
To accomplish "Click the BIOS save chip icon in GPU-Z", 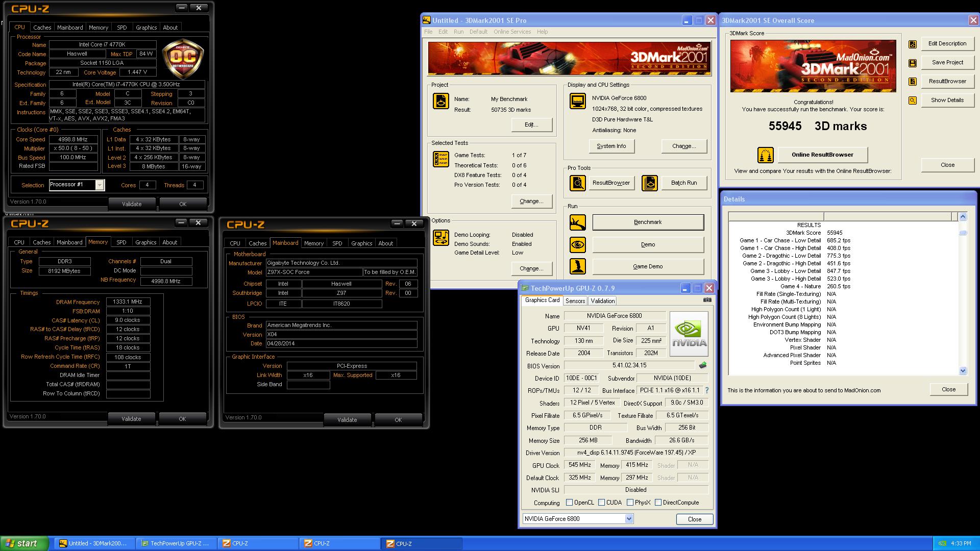I will [703, 365].
